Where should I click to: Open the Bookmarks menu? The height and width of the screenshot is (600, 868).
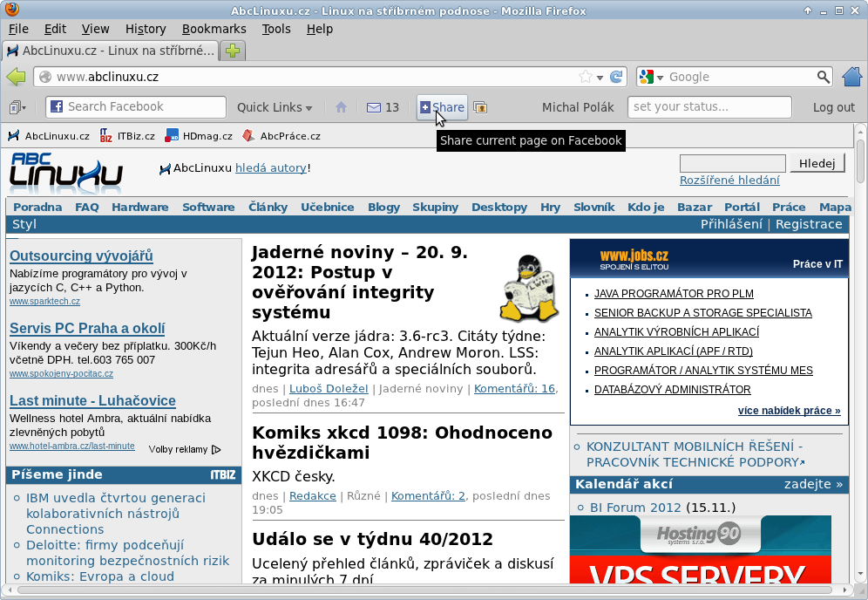click(214, 29)
